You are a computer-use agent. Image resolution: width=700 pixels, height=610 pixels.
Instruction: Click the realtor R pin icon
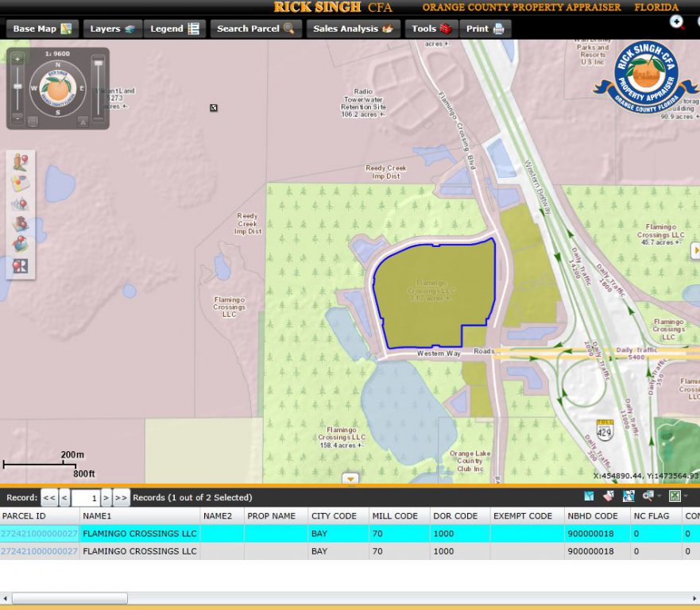20,265
